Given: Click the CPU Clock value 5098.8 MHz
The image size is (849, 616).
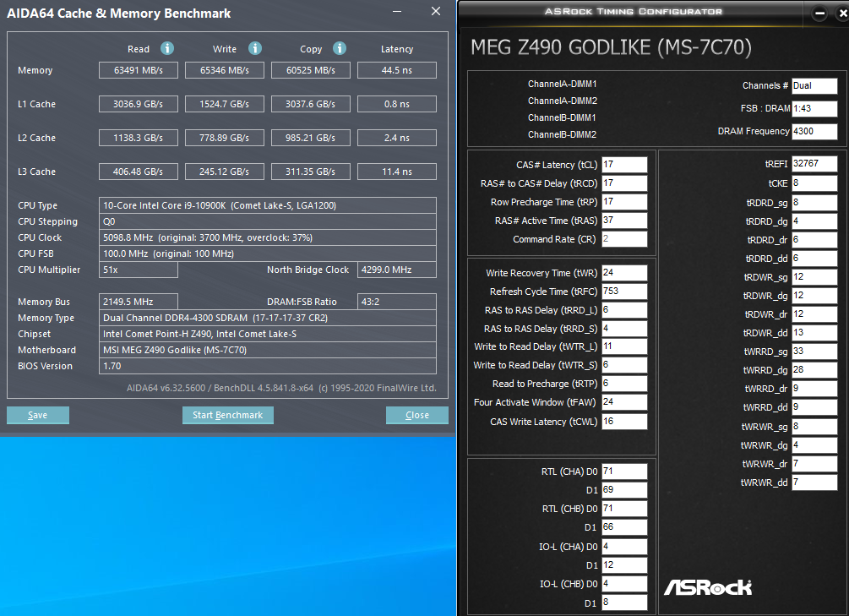Looking at the screenshot, I should pyautogui.click(x=268, y=237).
